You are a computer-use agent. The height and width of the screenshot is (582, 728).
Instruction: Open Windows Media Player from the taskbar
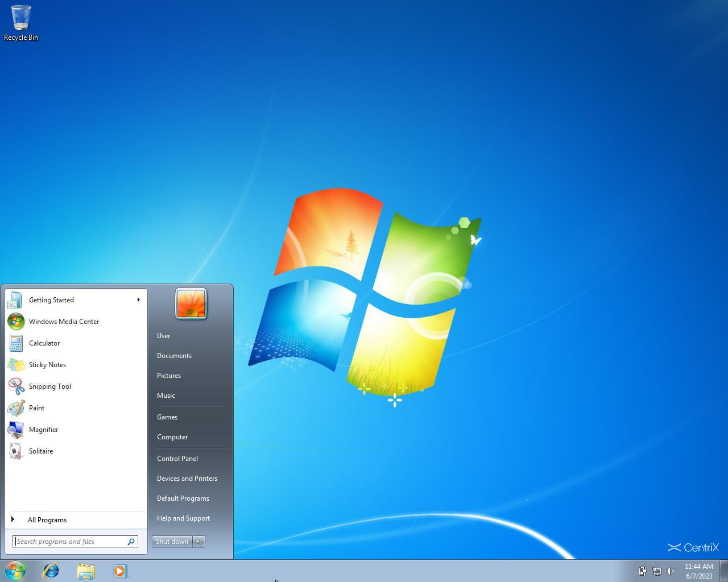120,571
